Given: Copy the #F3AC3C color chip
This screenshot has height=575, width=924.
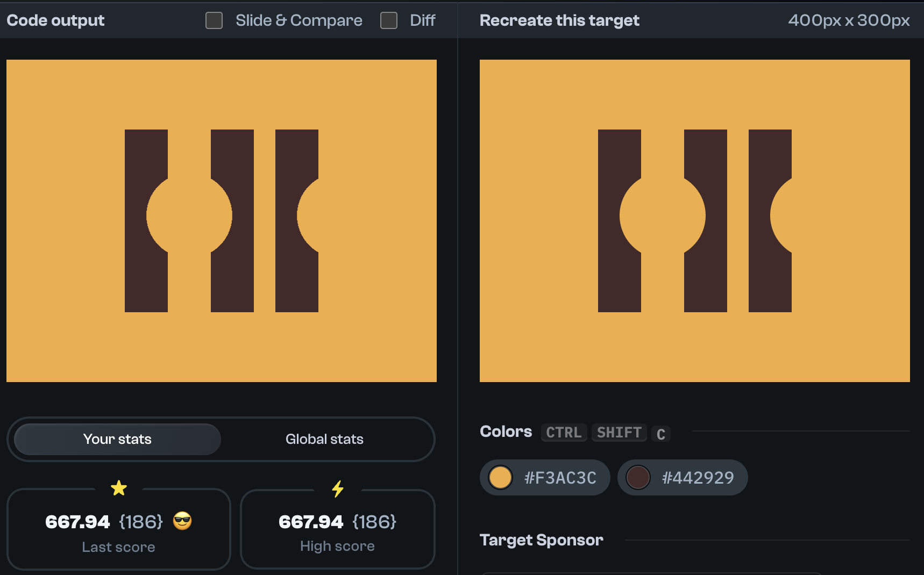Looking at the screenshot, I should tap(545, 477).
